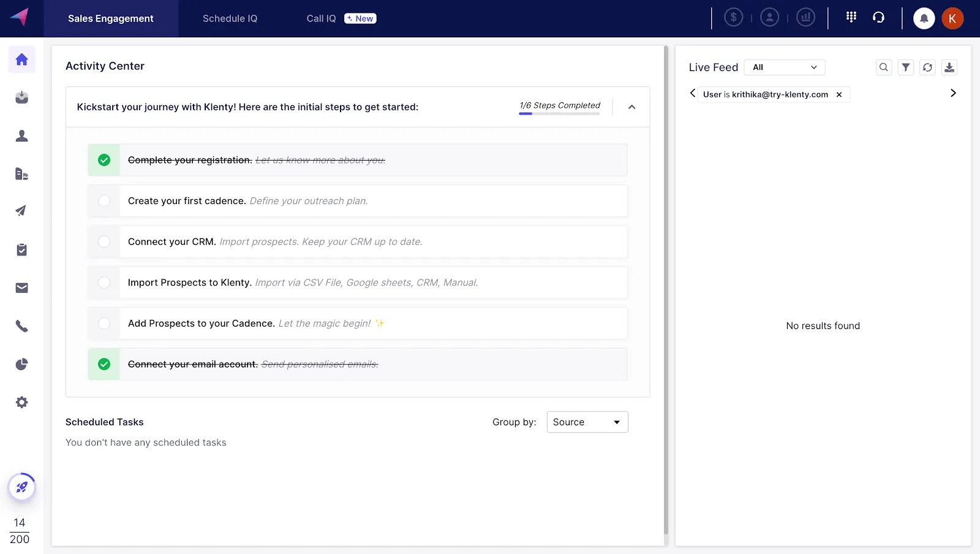Image resolution: width=980 pixels, height=554 pixels.
Task: Click the Klenty logo icon
Action: [20, 17]
